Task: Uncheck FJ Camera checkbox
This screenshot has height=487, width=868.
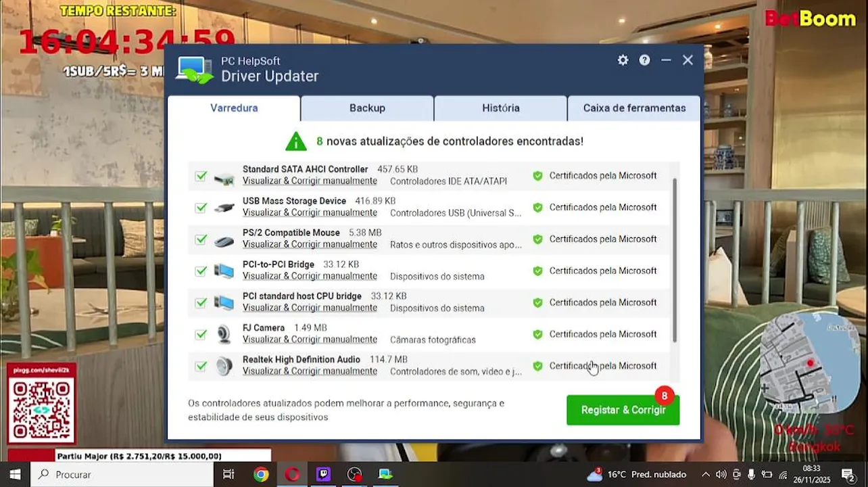Action: coord(201,334)
